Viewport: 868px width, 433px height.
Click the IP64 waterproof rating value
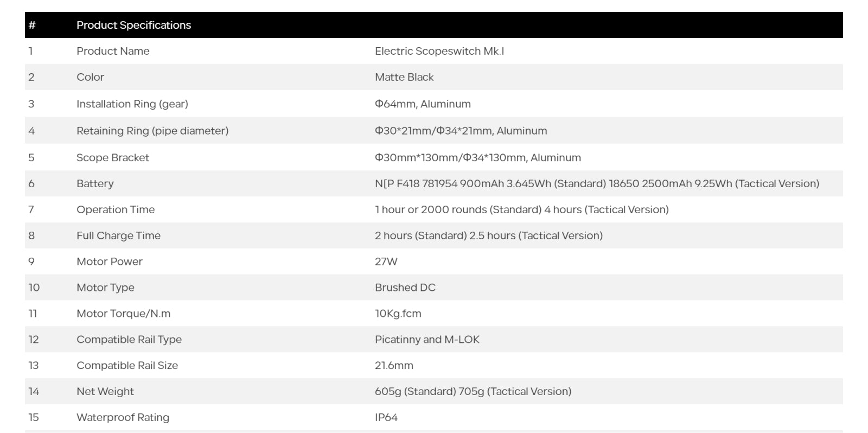pyautogui.click(x=386, y=417)
